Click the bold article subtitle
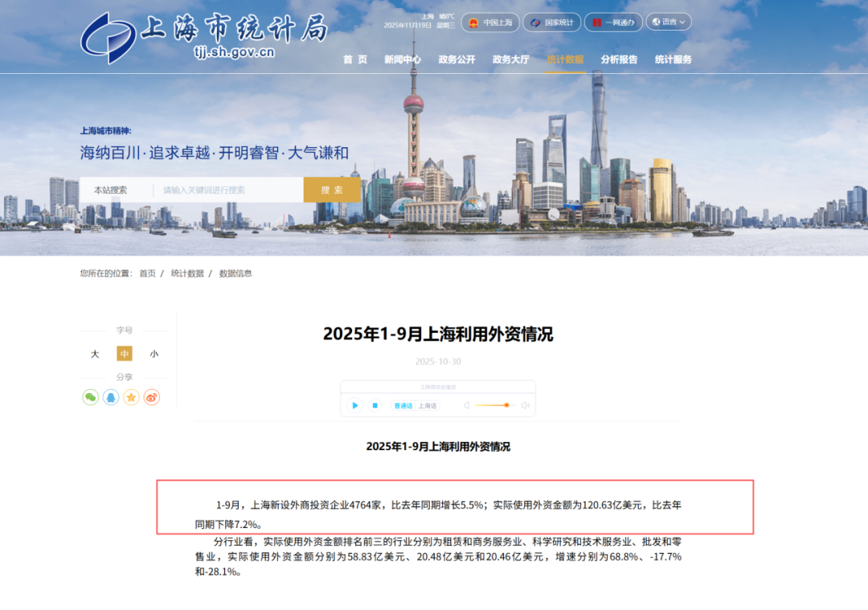Image resolution: width=868 pixels, height=610 pixels. (438, 447)
